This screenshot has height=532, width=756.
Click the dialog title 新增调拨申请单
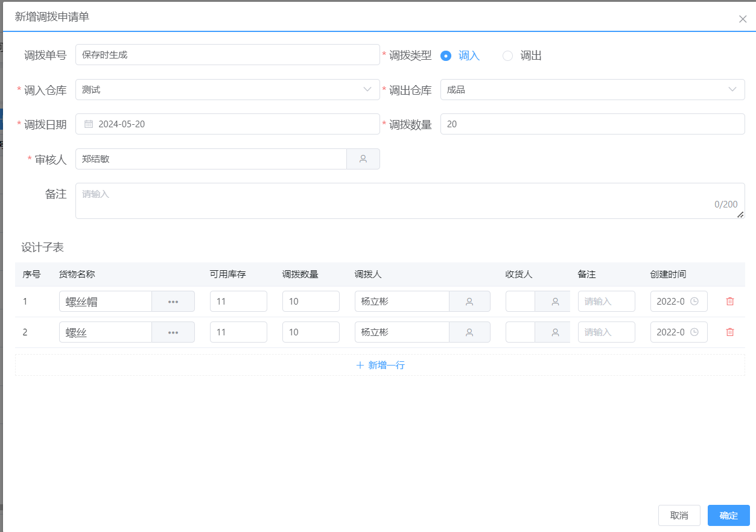(x=52, y=17)
